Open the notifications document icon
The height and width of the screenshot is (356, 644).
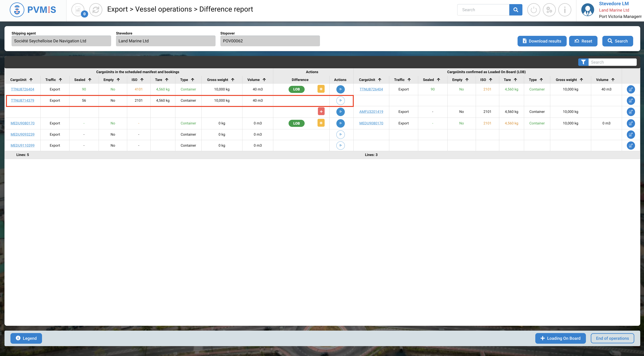[x=78, y=10]
